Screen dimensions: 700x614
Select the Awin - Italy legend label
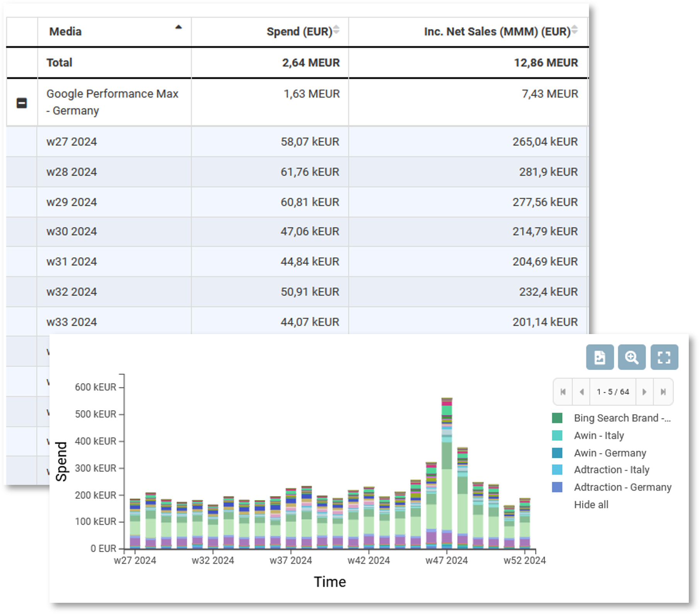tap(599, 435)
